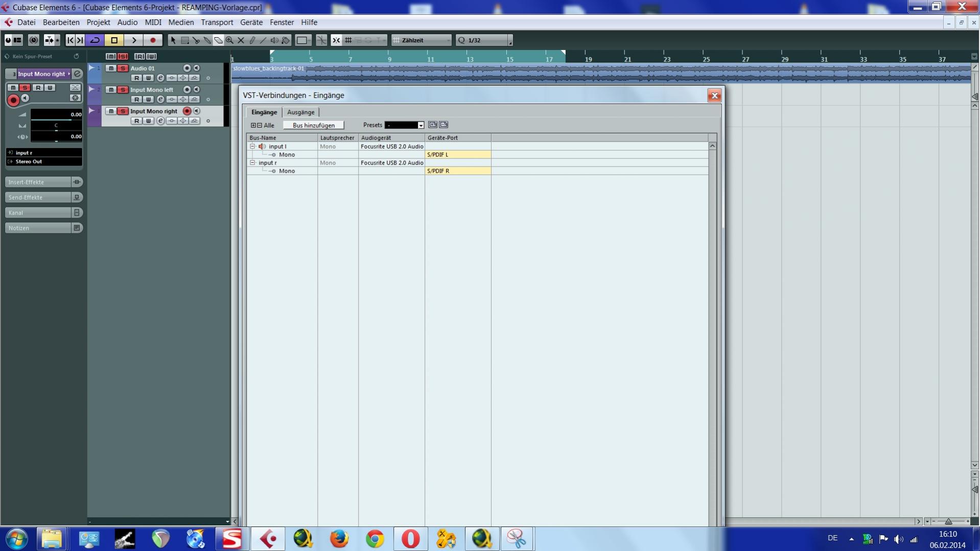Collapse the 'input r' bus tree node

point(252,163)
